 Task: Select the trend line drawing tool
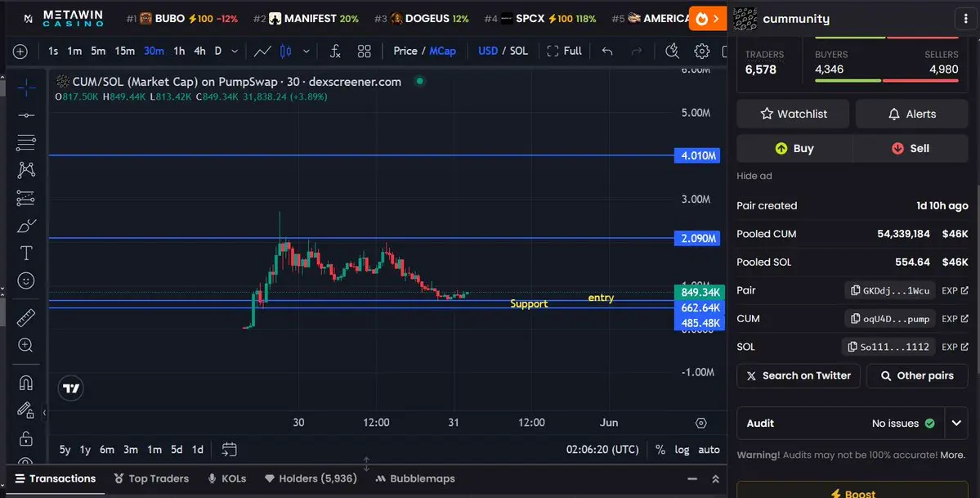[26, 116]
